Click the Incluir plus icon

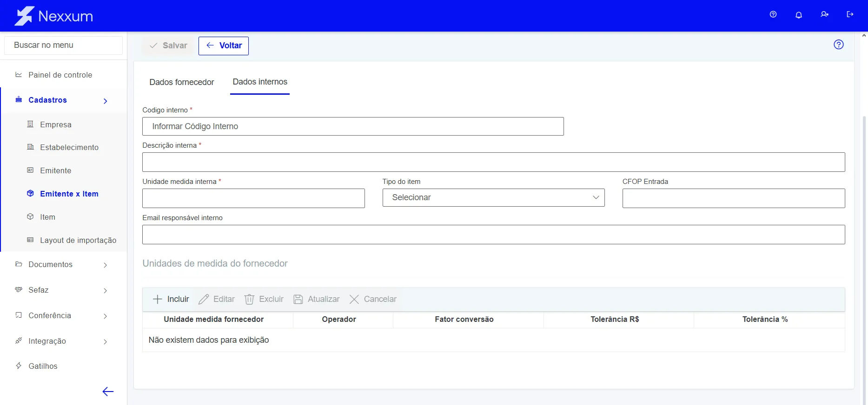[158, 299]
